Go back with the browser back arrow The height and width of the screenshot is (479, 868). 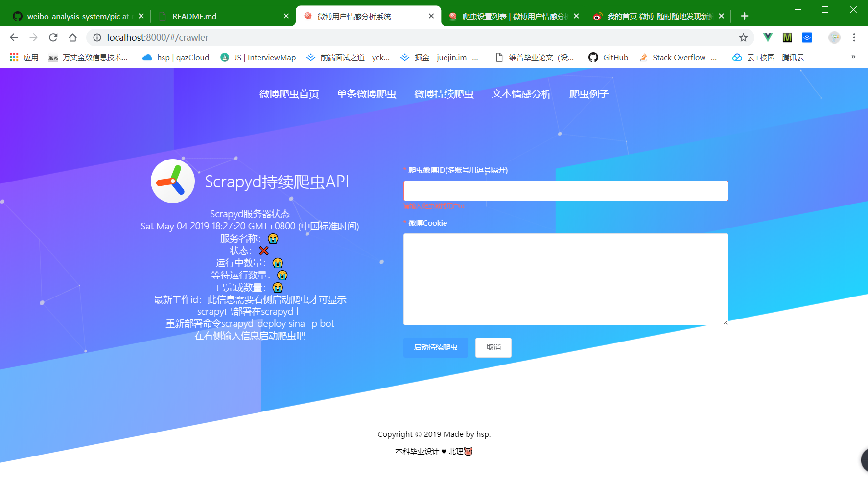click(14, 37)
